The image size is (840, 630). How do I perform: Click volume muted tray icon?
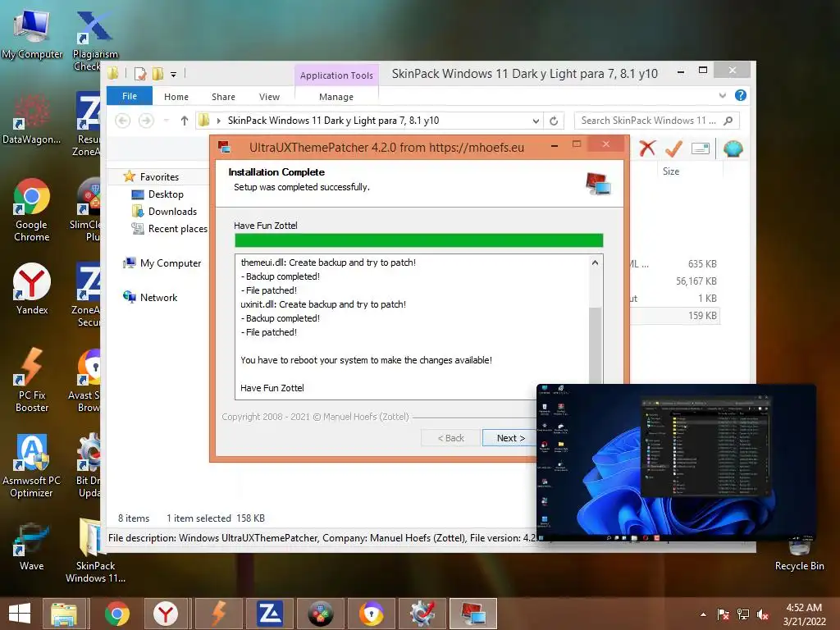click(x=762, y=614)
